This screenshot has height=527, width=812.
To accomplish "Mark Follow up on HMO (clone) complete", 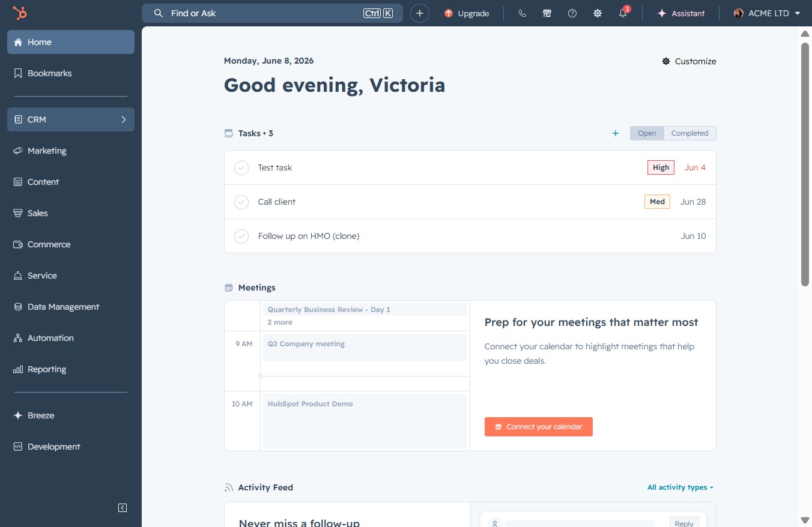I will click(241, 236).
